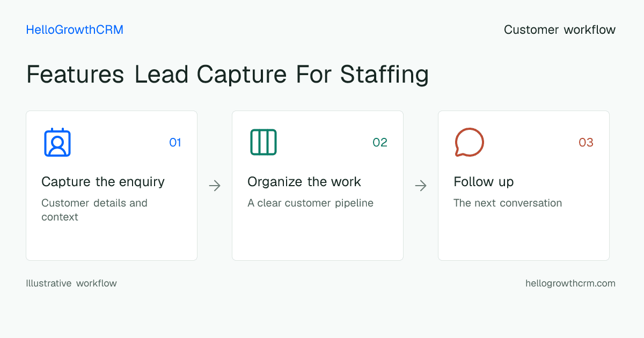Image resolution: width=644 pixels, height=338 pixels.
Task: Click the green columns pipeline icon
Action: point(264,142)
